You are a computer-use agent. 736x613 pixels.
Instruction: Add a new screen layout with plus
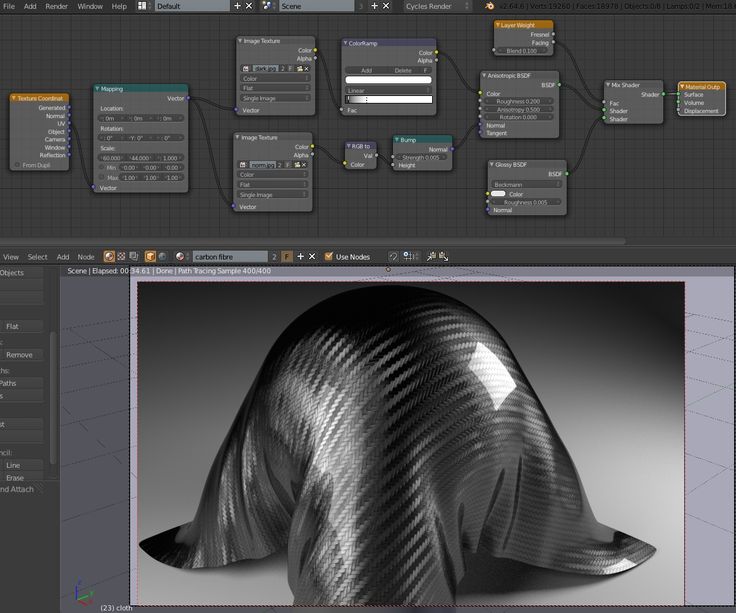[237, 6]
